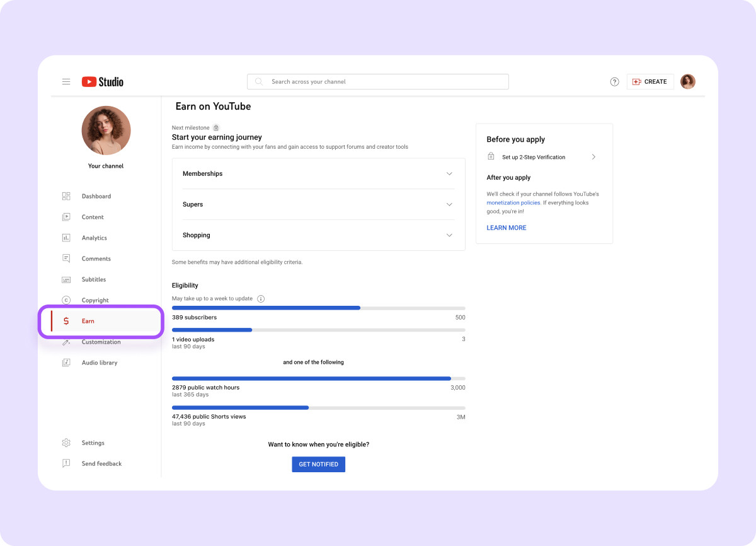Click the lock icon beside 2-Step Verification
Image resolution: width=756 pixels, height=546 pixels.
tap(491, 156)
